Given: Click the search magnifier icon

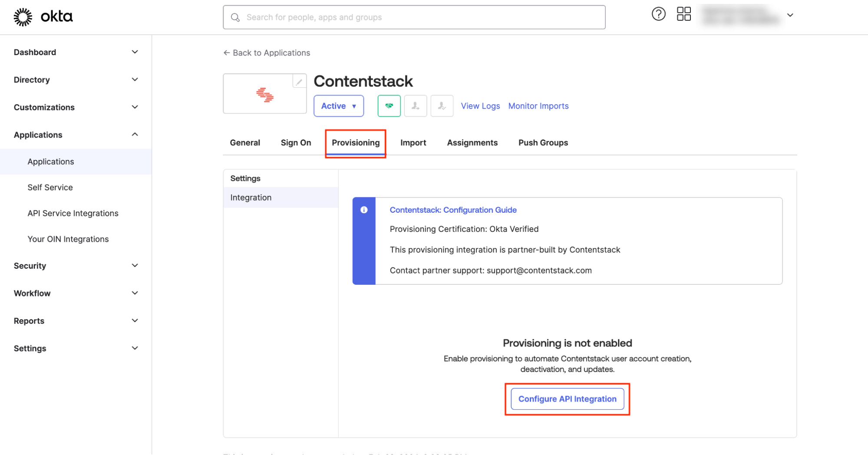Looking at the screenshot, I should click(235, 17).
